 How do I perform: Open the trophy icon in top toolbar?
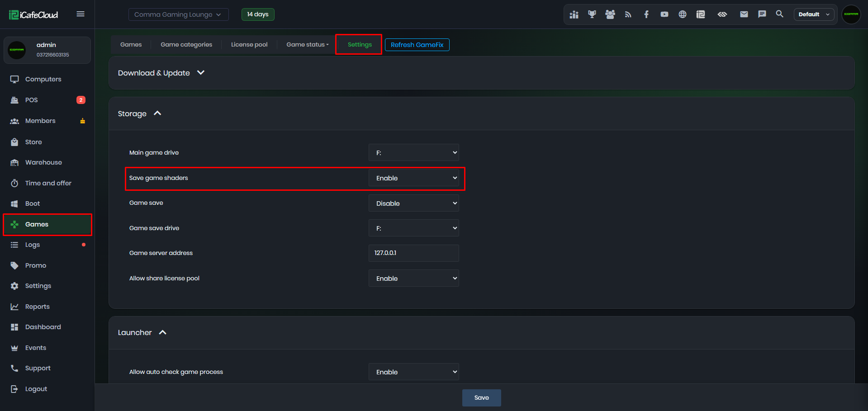(x=592, y=14)
